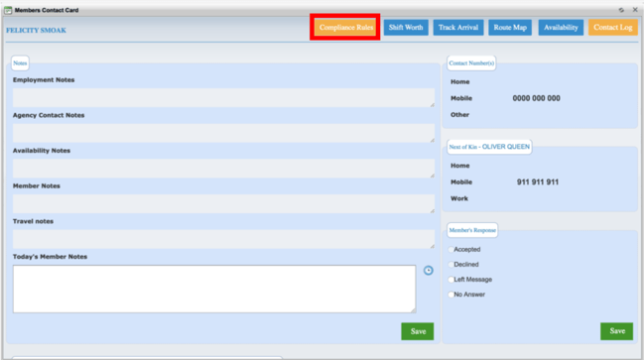
Task: Click in Today's Member Notes text area
Action: [214, 289]
